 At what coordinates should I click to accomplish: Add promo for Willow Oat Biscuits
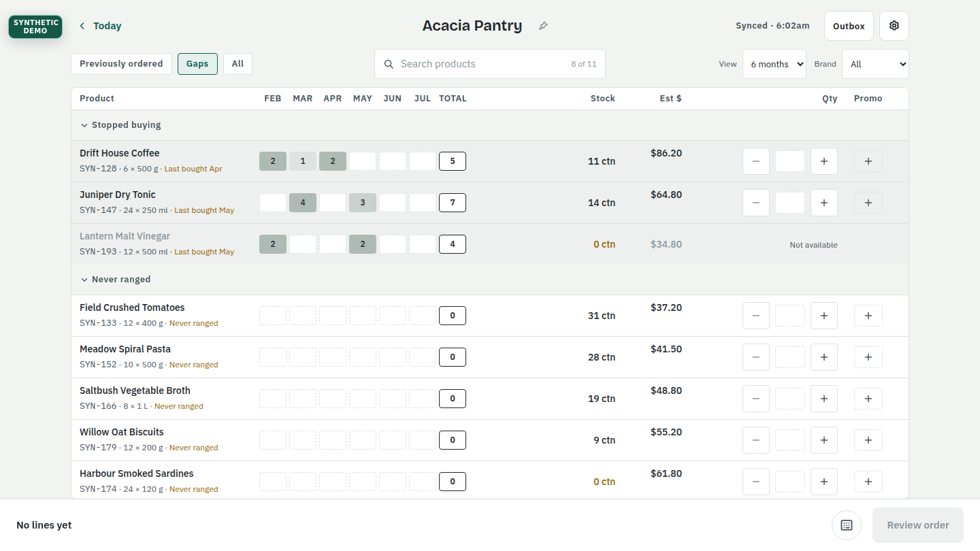point(868,440)
